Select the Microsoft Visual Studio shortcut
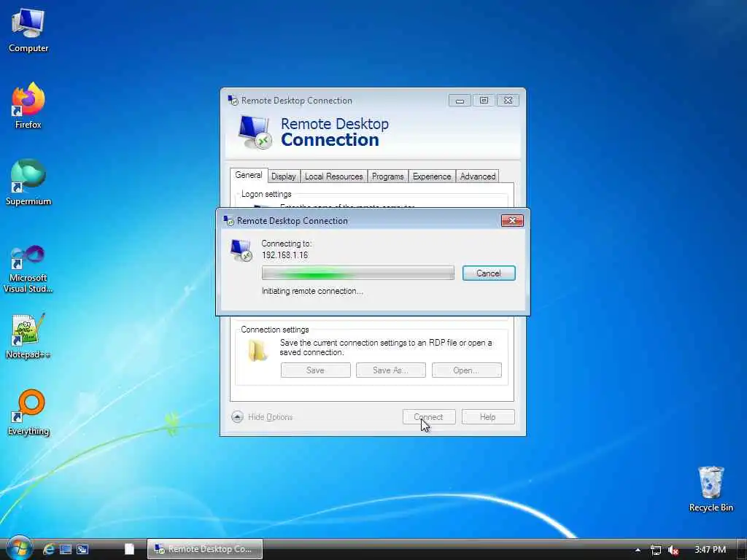The height and width of the screenshot is (560, 747). pos(28,269)
